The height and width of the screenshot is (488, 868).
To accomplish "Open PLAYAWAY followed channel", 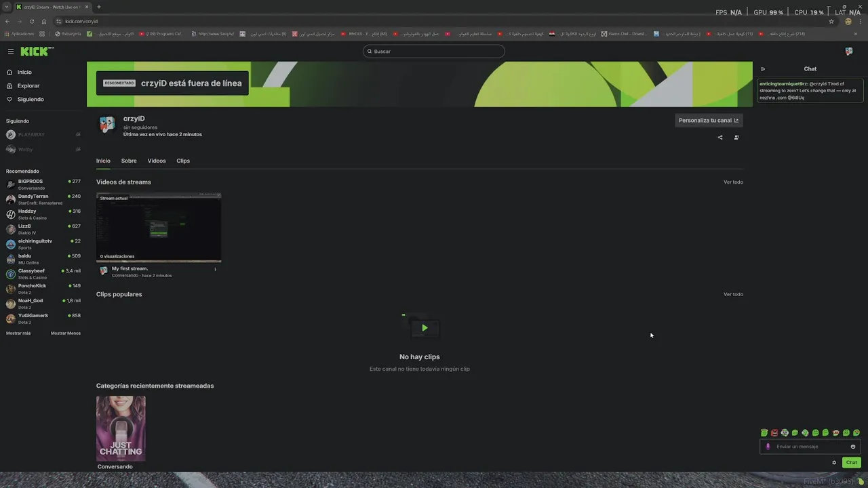I will coord(43,135).
